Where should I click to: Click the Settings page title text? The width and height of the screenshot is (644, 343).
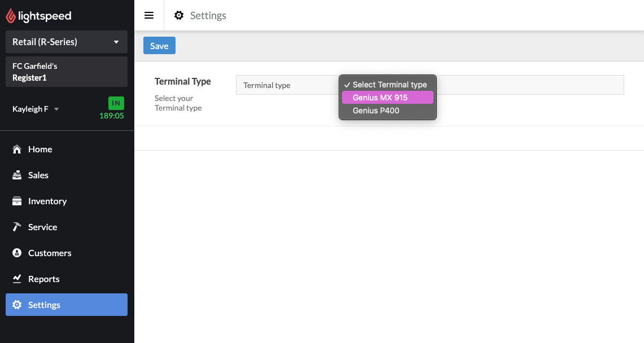[208, 16]
